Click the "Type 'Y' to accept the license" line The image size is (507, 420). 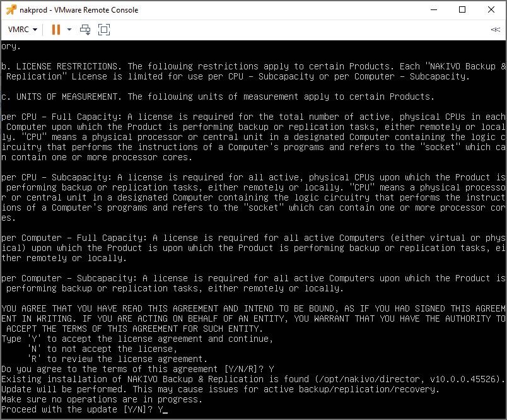tap(137, 339)
